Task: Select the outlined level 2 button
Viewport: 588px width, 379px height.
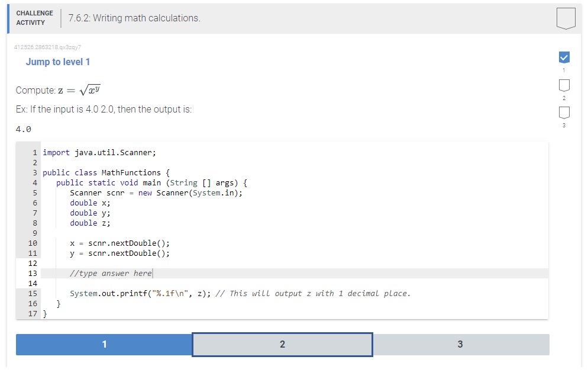Action: (x=282, y=344)
